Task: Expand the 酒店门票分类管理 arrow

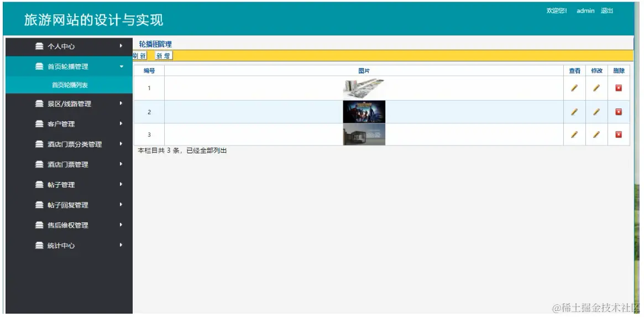Action: pos(121,144)
